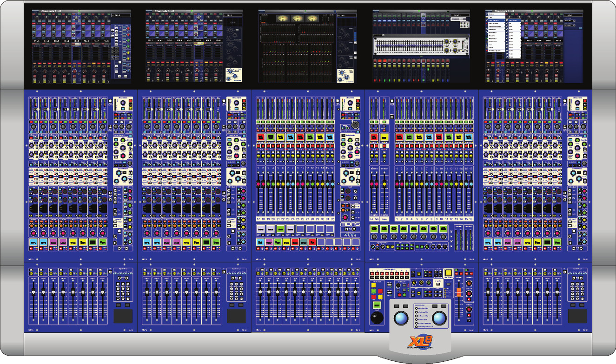Toggle the yellow mono master select button
Screen dimensions: 616x364
[384, 137]
